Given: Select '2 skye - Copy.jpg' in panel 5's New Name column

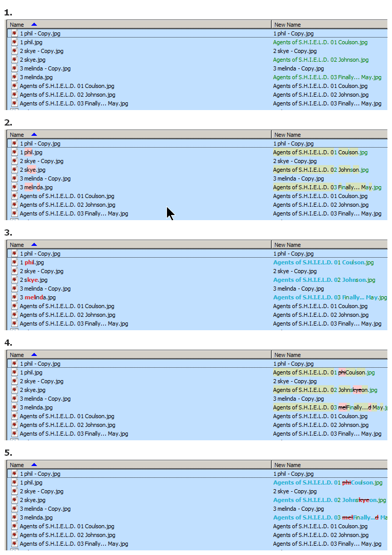Looking at the screenshot, I should 295,491.
